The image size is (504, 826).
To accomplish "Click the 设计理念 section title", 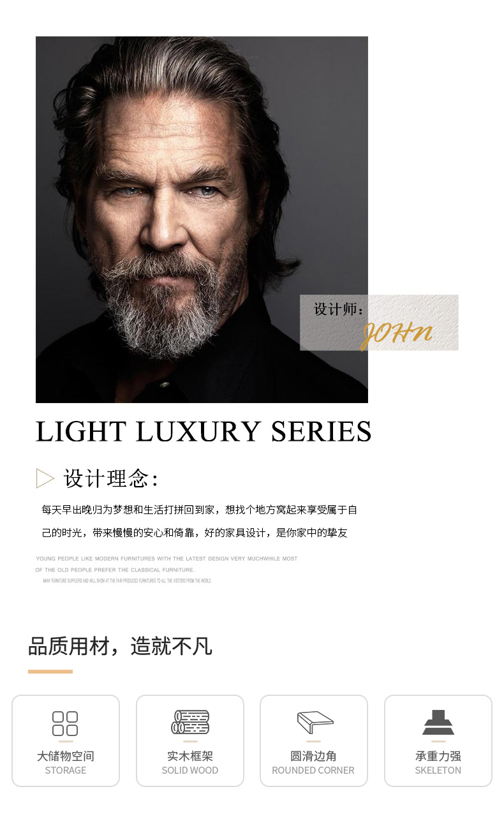I will pos(111,478).
